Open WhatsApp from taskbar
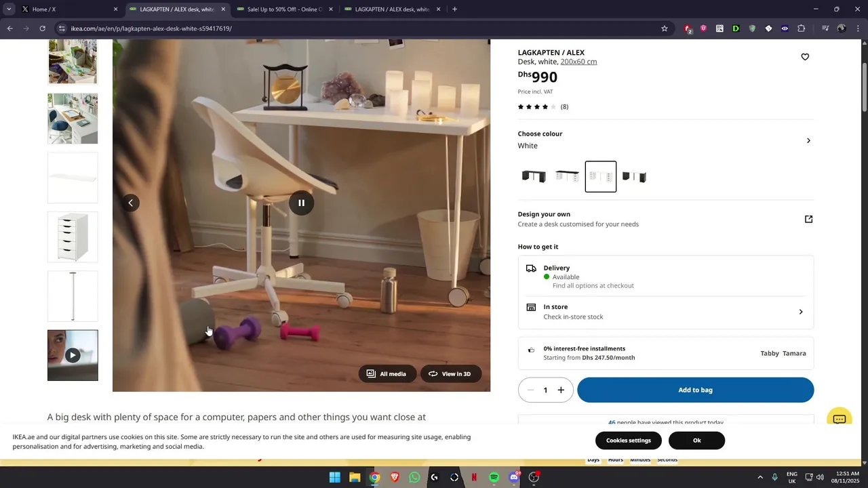Image resolution: width=868 pixels, height=488 pixels. tap(414, 477)
